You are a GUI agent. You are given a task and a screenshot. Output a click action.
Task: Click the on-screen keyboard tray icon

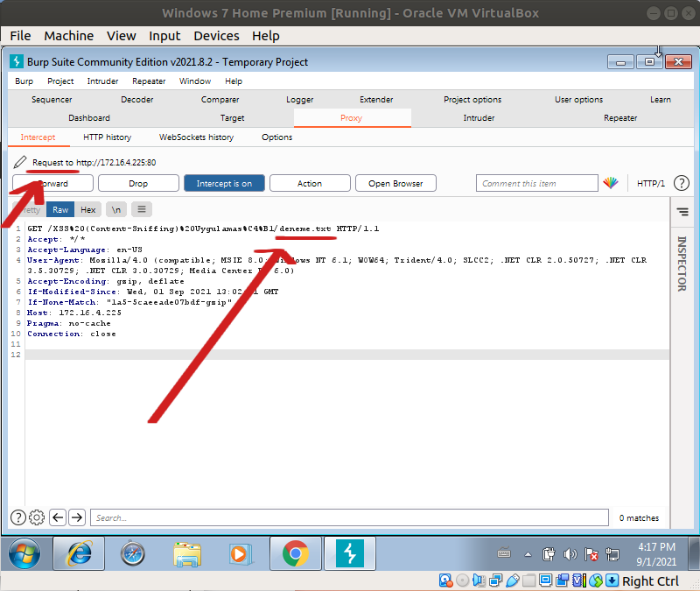point(504,553)
